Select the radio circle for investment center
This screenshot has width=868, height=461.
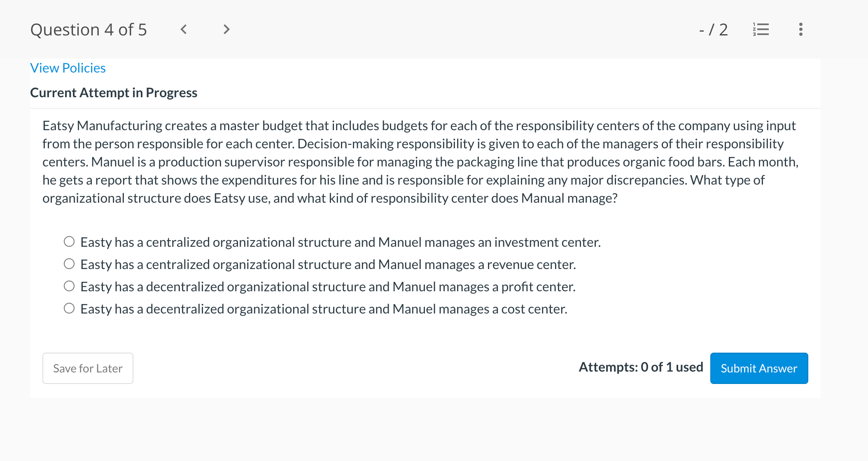(x=69, y=241)
